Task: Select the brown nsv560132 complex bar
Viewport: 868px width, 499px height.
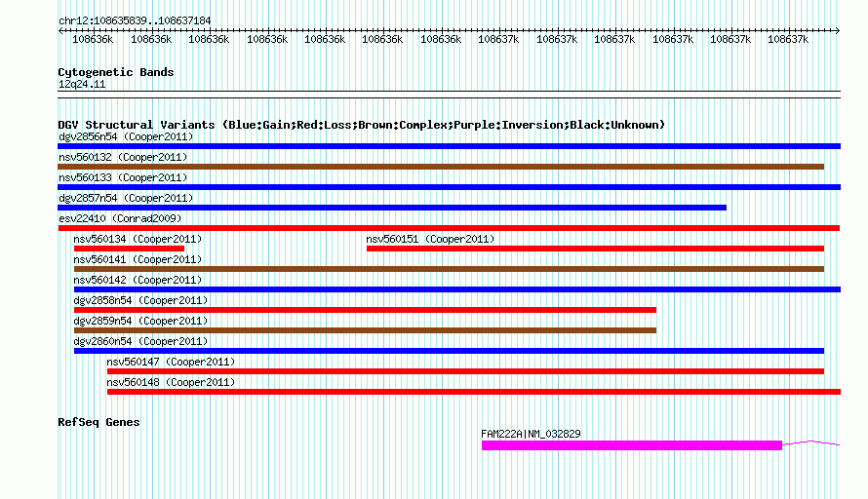Action: pos(441,167)
